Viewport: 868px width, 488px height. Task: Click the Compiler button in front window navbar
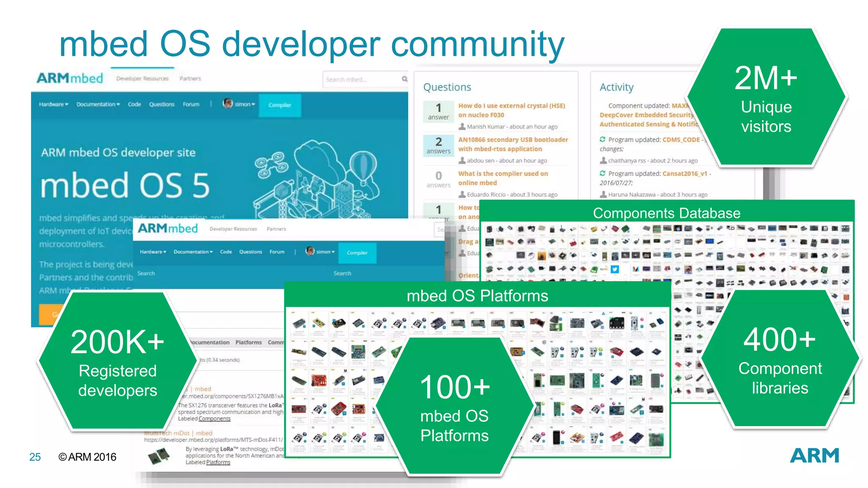coord(357,252)
